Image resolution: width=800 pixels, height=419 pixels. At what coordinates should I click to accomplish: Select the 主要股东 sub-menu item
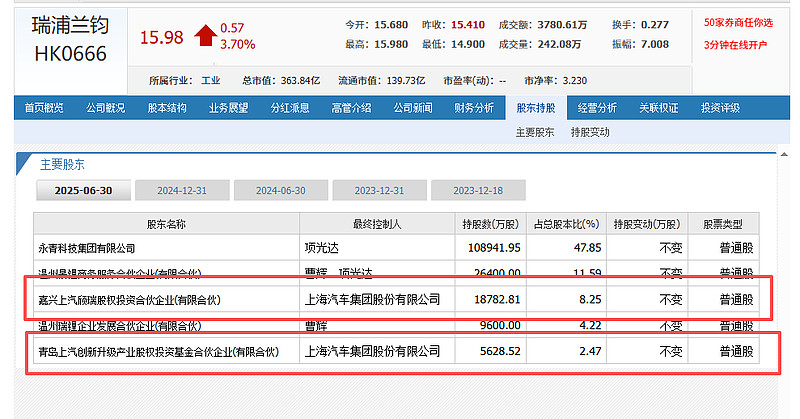click(535, 132)
